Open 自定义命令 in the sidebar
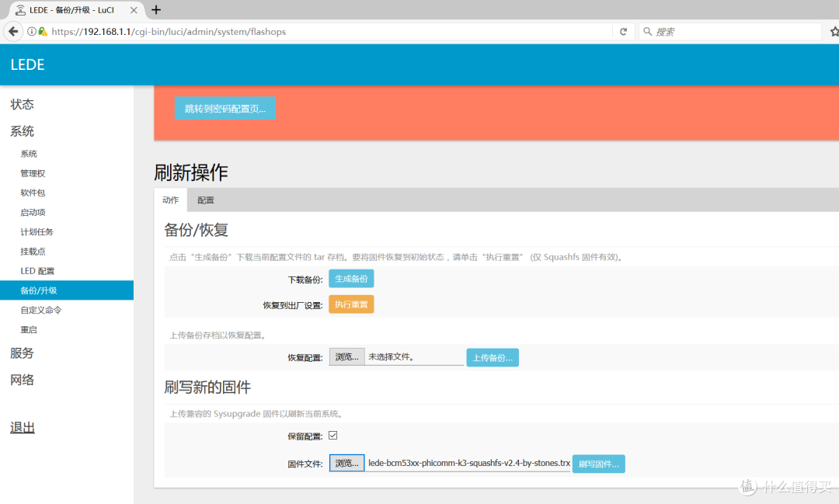 click(41, 310)
